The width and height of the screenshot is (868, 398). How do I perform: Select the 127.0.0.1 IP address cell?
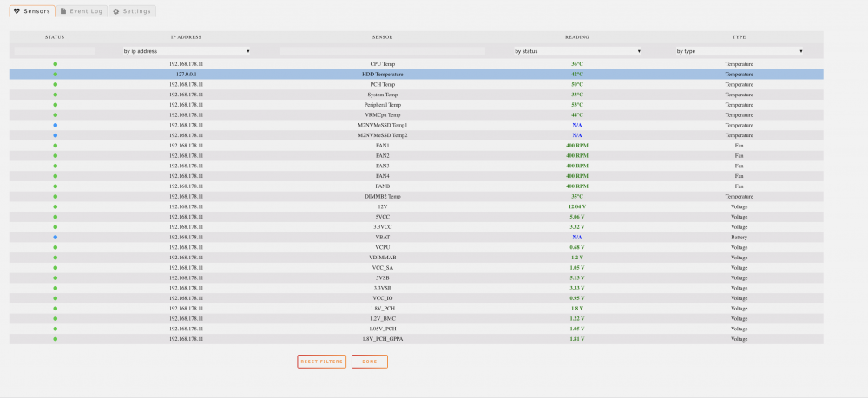(x=186, y=74)
